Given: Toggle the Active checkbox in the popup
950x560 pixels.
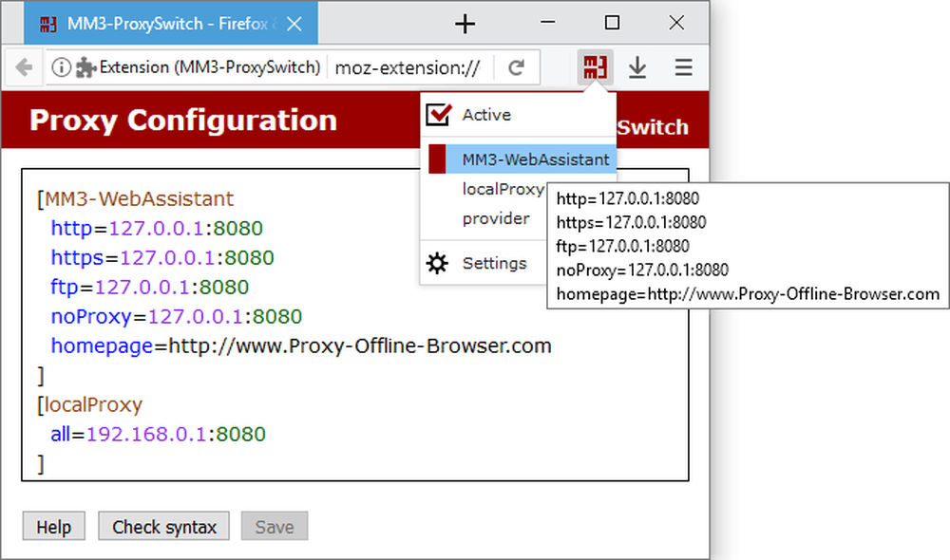Looking at the screenshot, I should (438, 115).
